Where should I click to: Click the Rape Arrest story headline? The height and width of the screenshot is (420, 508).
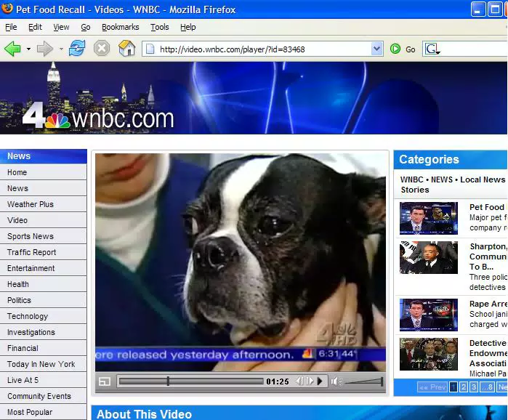[x=488, y=304]
